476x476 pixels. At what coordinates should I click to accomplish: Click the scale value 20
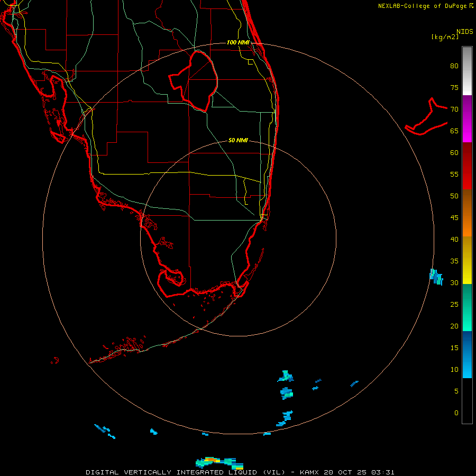pos(454,326)
